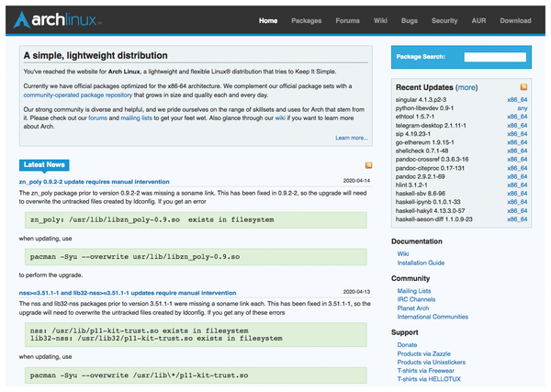551x392 pixels.
Task: Follow the wiki link in intro paragraph
Action: click(280, 118)
